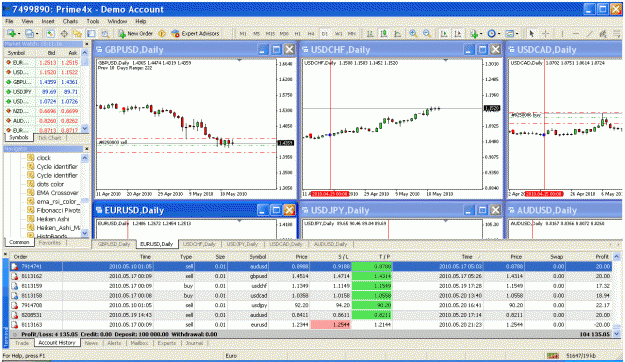Toggle the Market Watch toolbar icon
The image size is (625, 362).
(x=50, y=34)
